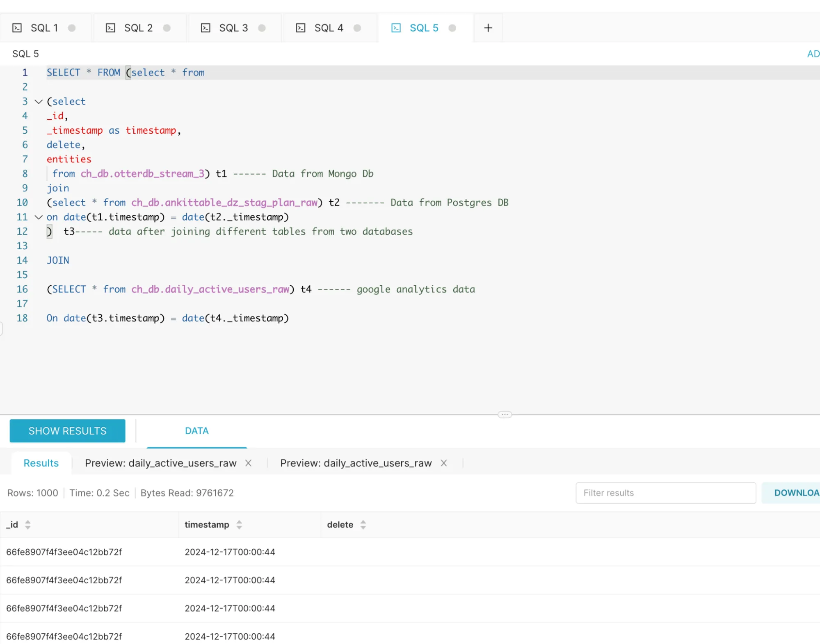
Task: Click the terminal icon on SQL 3 tab
Action: (x=206, y=28)
